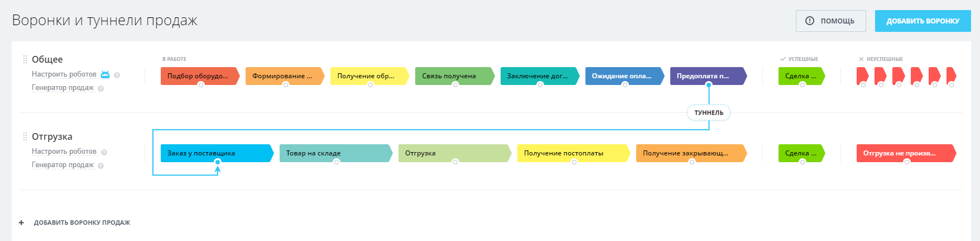Click the ДОБАВИТЬ ВОРОНКУ button
This screenshot has height=241, width=980.
point(923,21)
